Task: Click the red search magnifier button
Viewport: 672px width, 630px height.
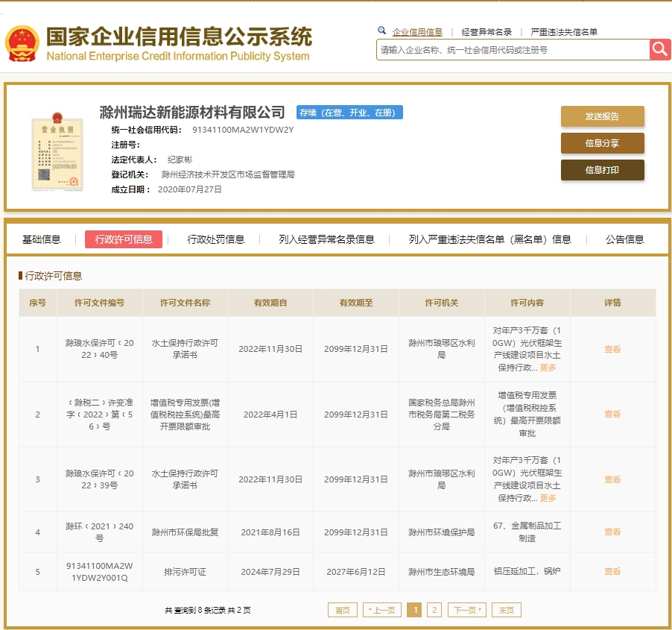Action: click(660, 50)
